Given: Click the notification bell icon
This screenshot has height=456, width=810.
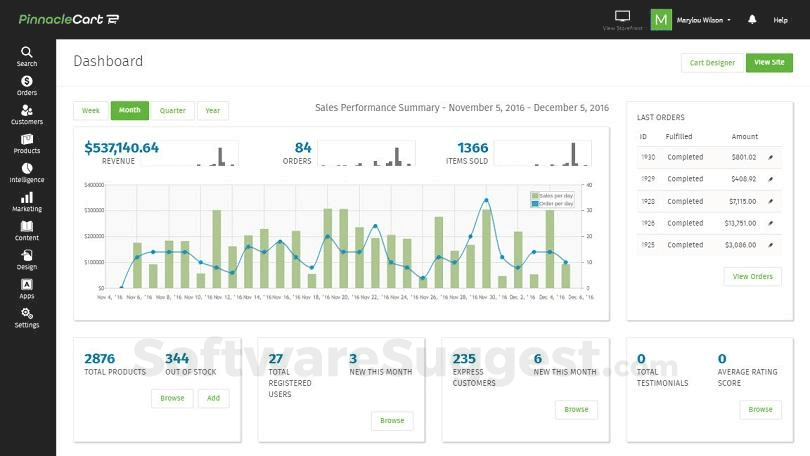Looking at the screenshot, I should point(752,20).
